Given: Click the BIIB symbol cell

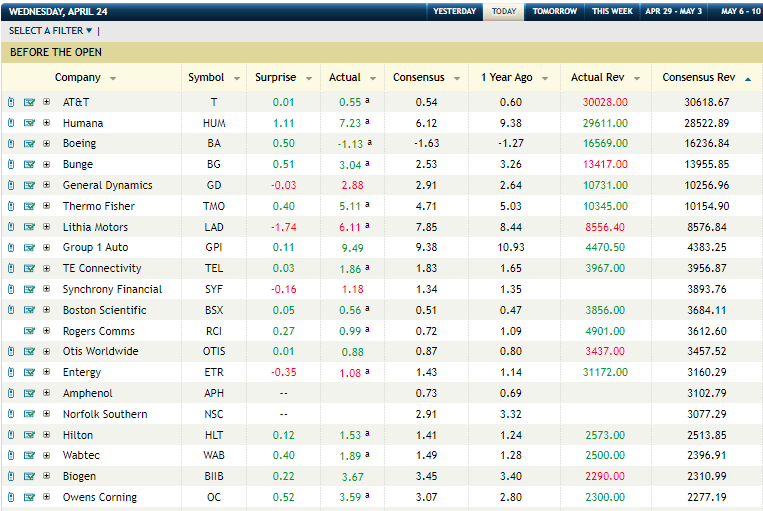Looking at the screenshot, I should 214,476.
